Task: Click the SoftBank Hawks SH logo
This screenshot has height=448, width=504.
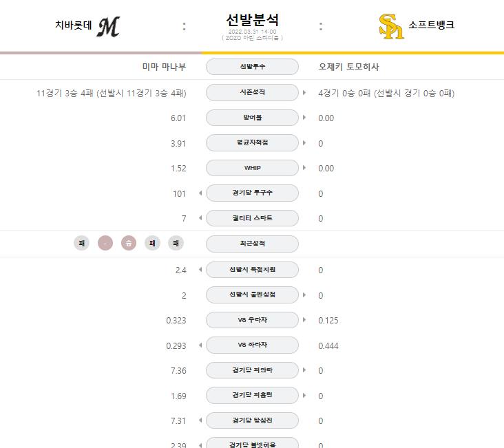Action: point(391,26)
